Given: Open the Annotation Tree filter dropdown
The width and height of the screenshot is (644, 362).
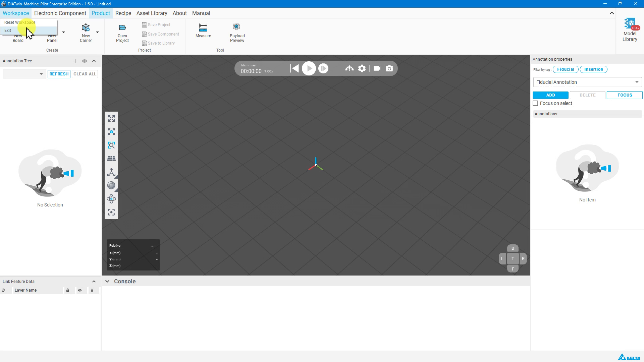Looking at the screenshot, I should (24, 74).
